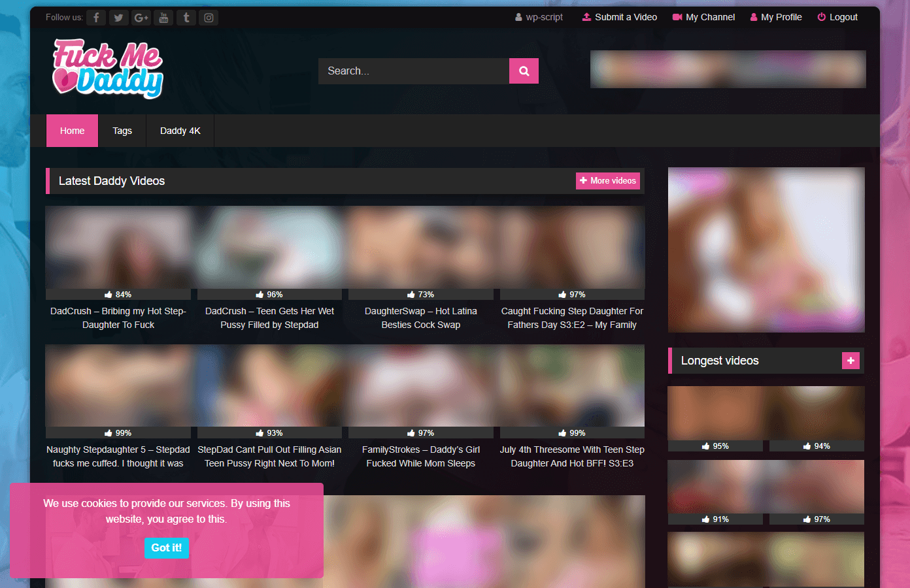Open the YouTube follow icon
910x588 pixels.
tap(163, 18)
